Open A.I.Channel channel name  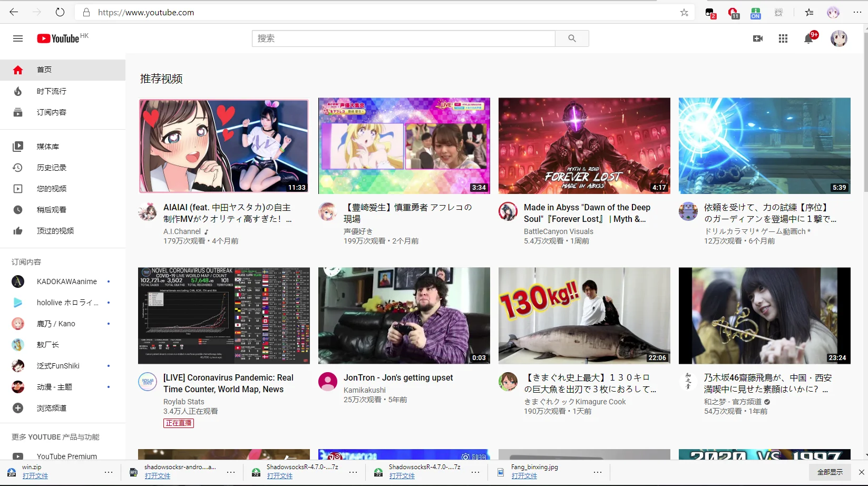click(182, 231)
